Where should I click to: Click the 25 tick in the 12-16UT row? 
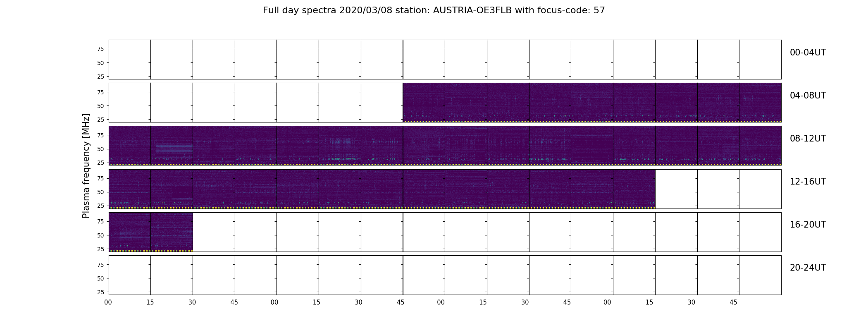point(100,206)
